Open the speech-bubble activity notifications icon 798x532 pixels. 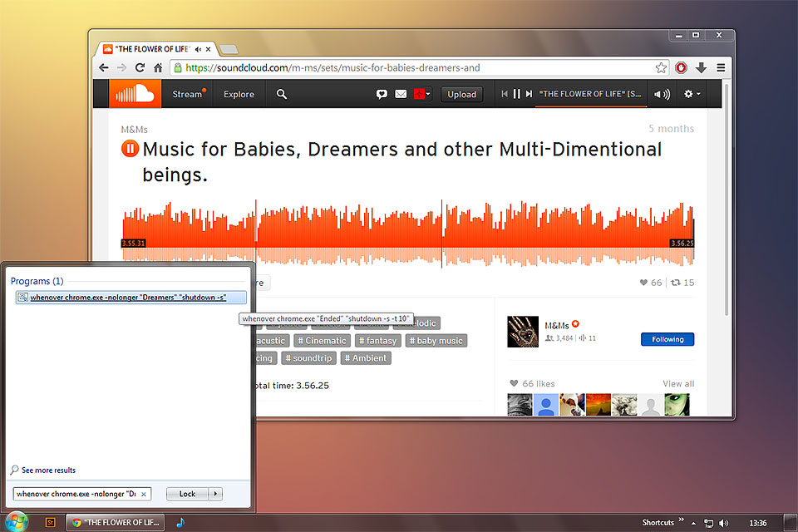(x=382, y=94)
